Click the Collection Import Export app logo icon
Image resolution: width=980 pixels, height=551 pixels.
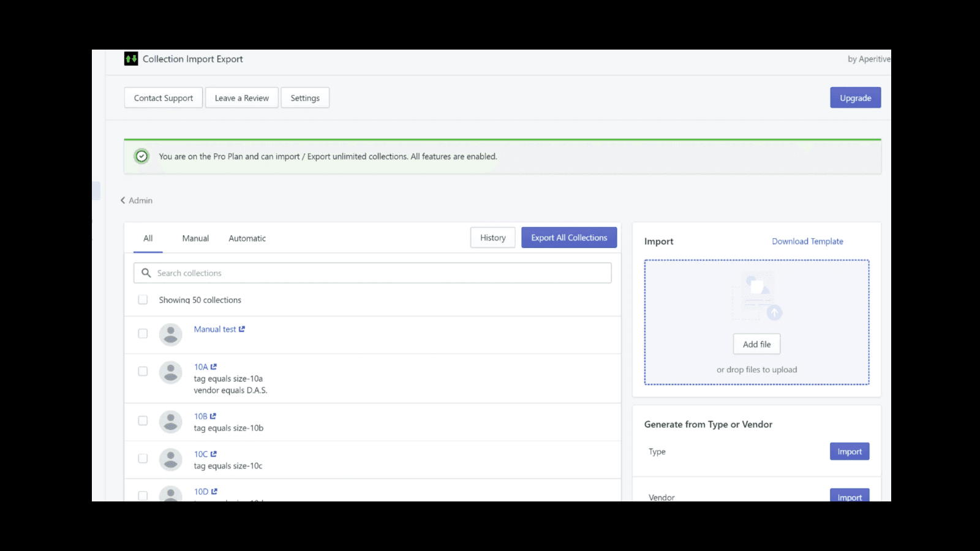coord(130,58)
